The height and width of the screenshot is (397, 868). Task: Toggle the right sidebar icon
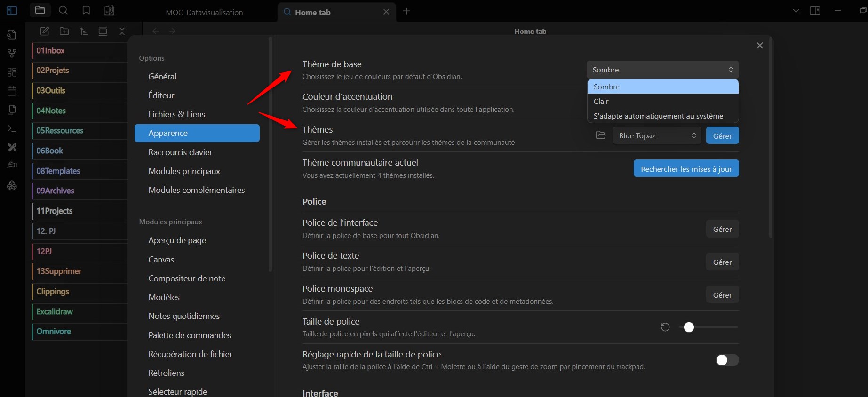[815, 10]
